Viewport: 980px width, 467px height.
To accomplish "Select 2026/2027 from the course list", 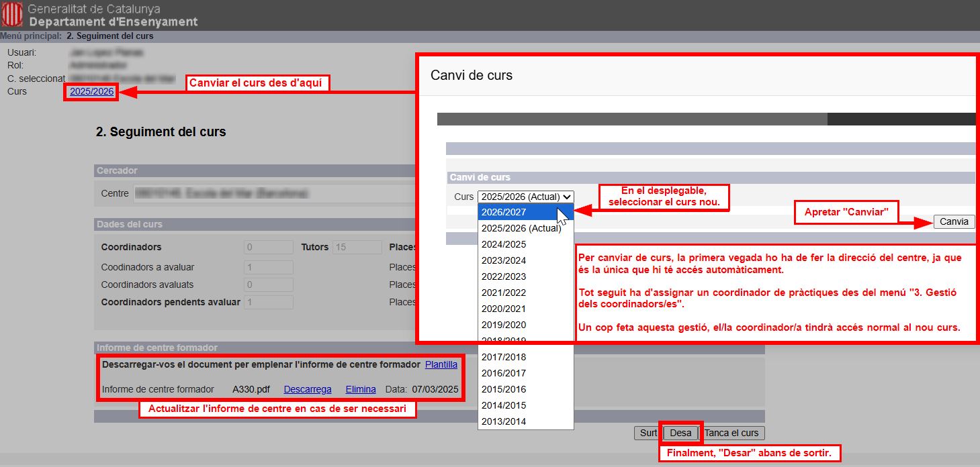I will tap(504, 212).
